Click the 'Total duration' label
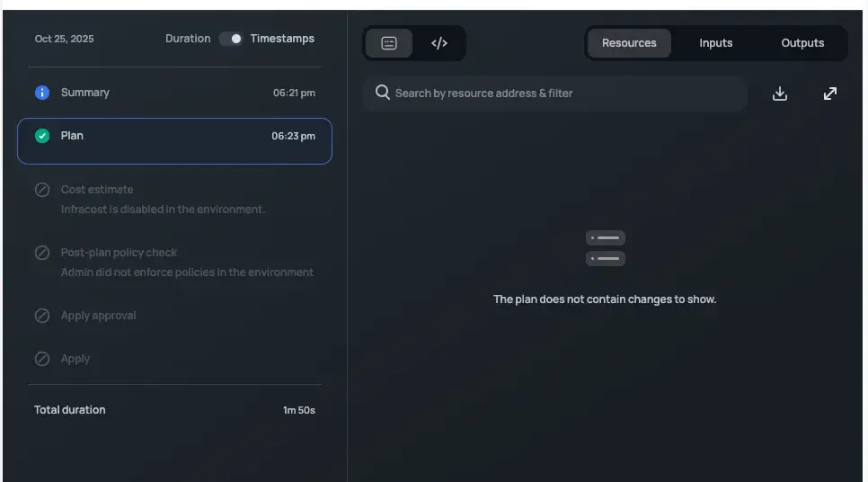This screenshot has width=868, height=482. pos(70,410)
